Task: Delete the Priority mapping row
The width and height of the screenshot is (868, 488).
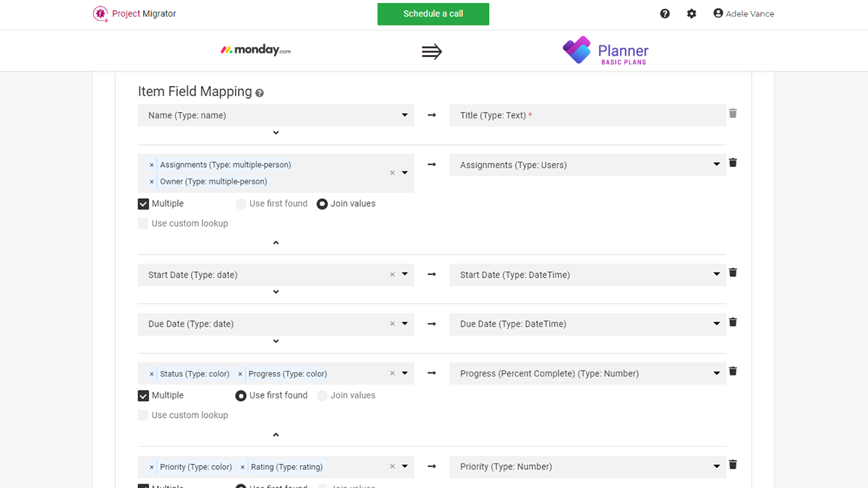Action: point(733,465)
